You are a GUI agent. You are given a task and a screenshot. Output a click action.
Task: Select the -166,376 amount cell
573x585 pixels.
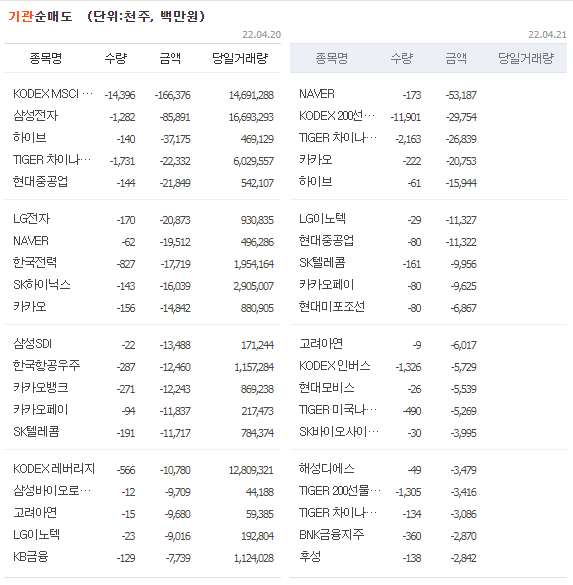173,95
